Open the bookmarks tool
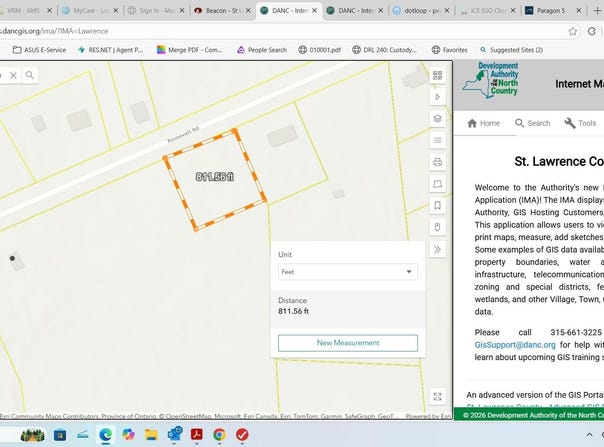 click(437, 205)
